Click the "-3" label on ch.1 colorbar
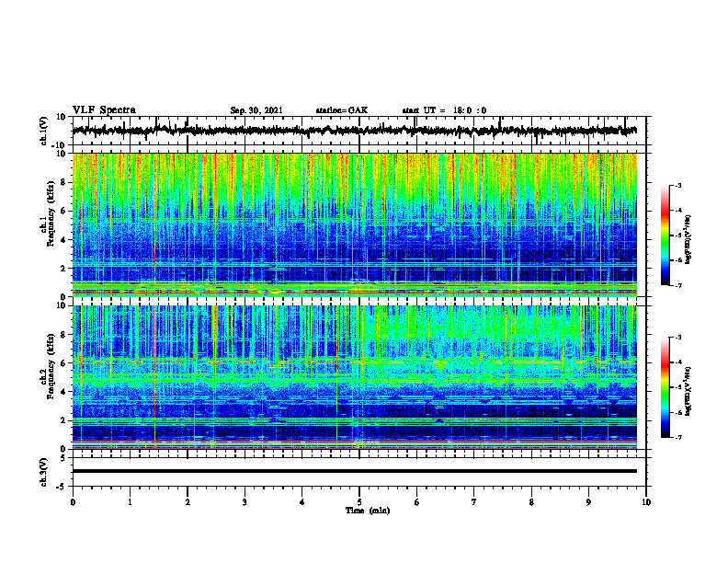 677,185
